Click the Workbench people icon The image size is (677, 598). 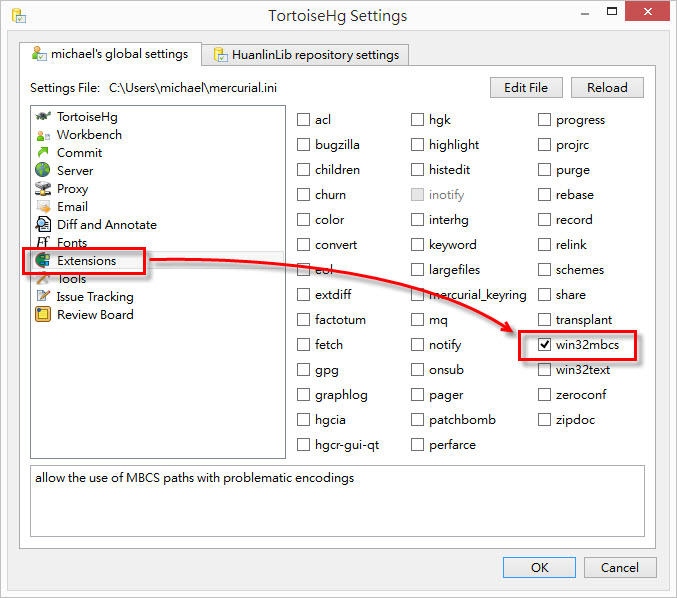(x=43, y=135)
